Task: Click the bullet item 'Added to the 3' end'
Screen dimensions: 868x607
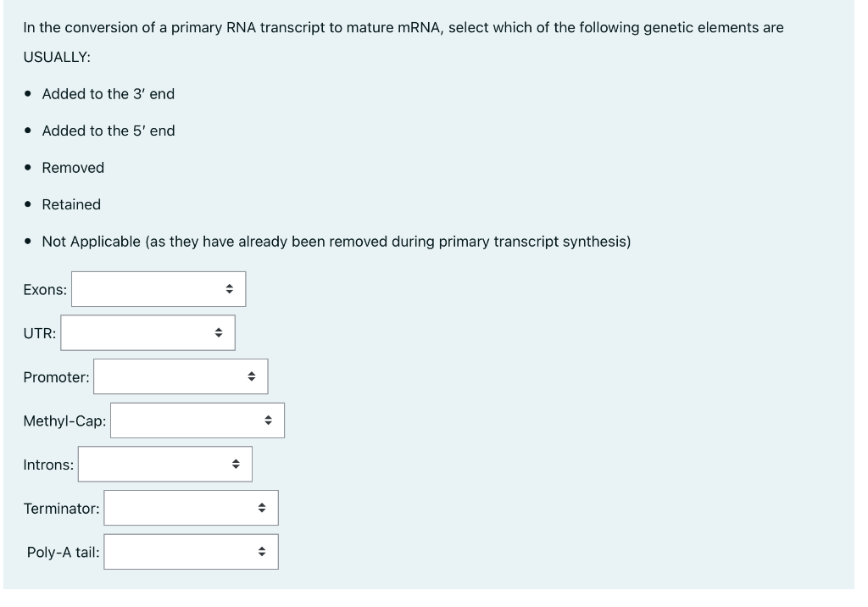Action: pos(107,94)
